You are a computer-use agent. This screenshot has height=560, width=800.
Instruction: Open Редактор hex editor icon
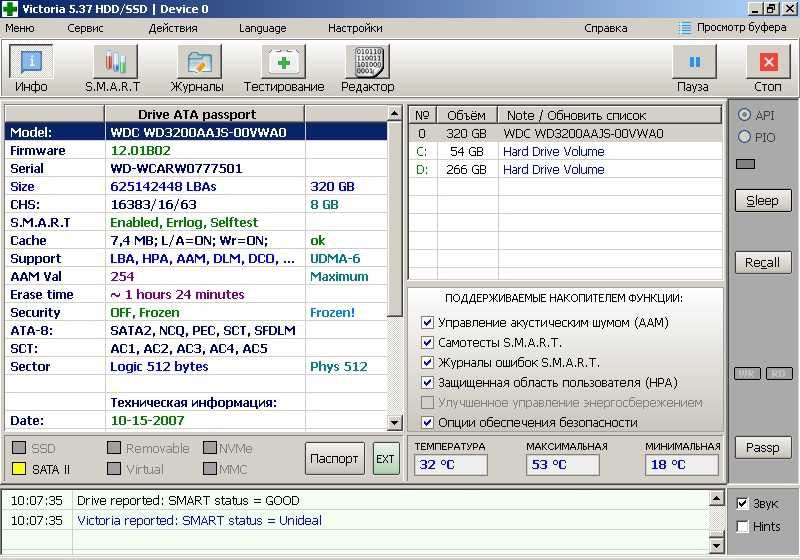(368, 62)
